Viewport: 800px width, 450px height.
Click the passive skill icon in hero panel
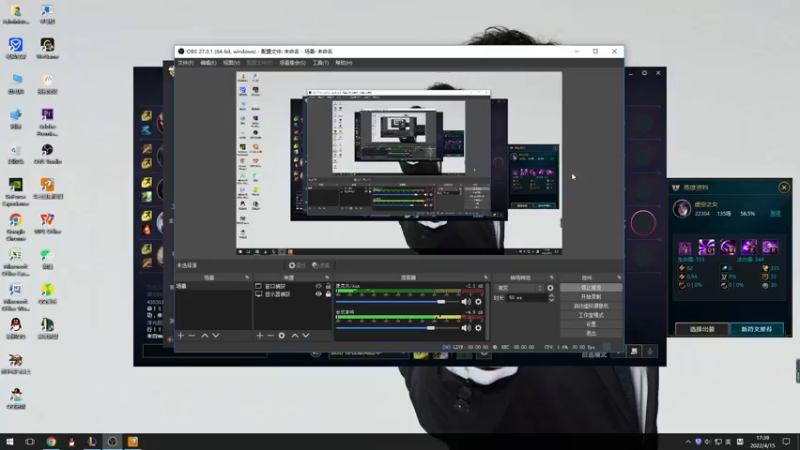(x=685, y=247)
